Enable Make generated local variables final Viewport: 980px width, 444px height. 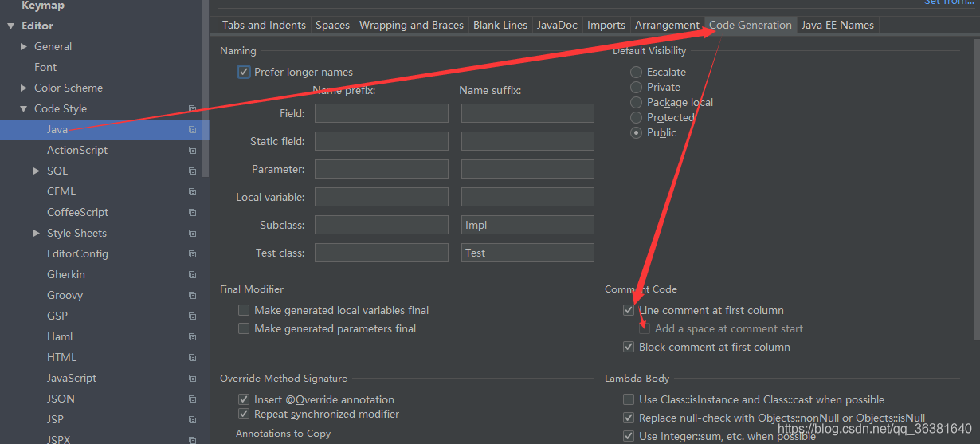point(244,310)
